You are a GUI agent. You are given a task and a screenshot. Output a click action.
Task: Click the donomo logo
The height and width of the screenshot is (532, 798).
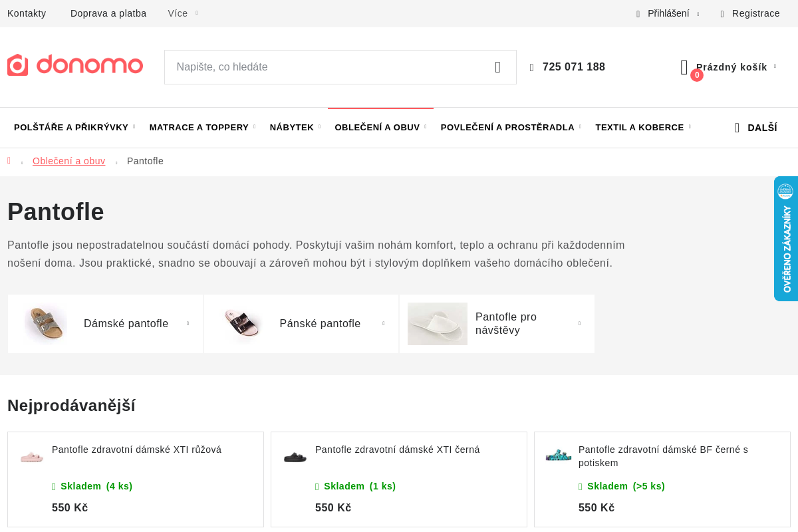(x=75, y=65)
